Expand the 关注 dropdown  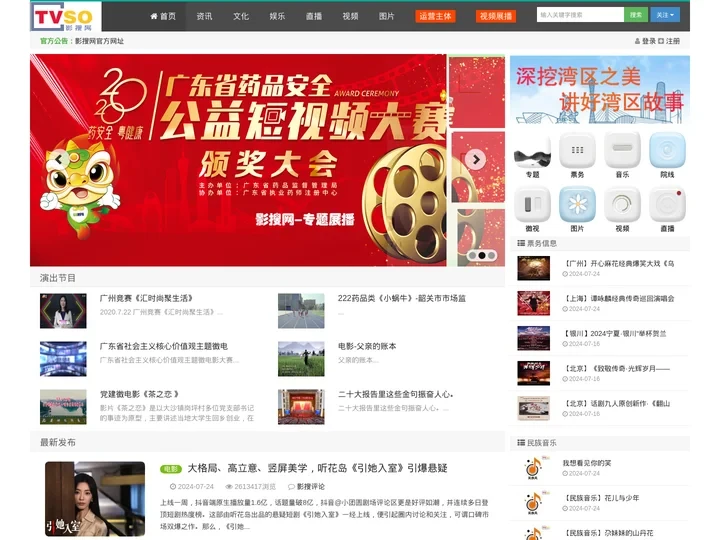coord(665,15)
